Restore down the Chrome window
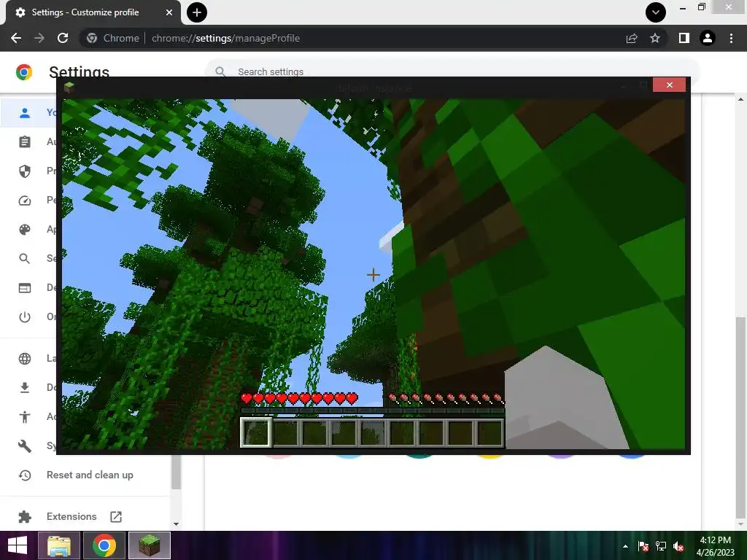This screenshot has width=747, height=560. point(702,7)
